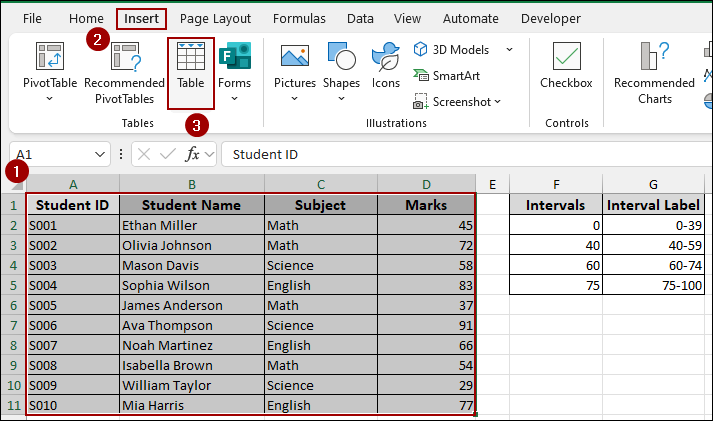This screenshot has width=713, height=421.
Task: Select column G header
Action: tap(653, 185)
